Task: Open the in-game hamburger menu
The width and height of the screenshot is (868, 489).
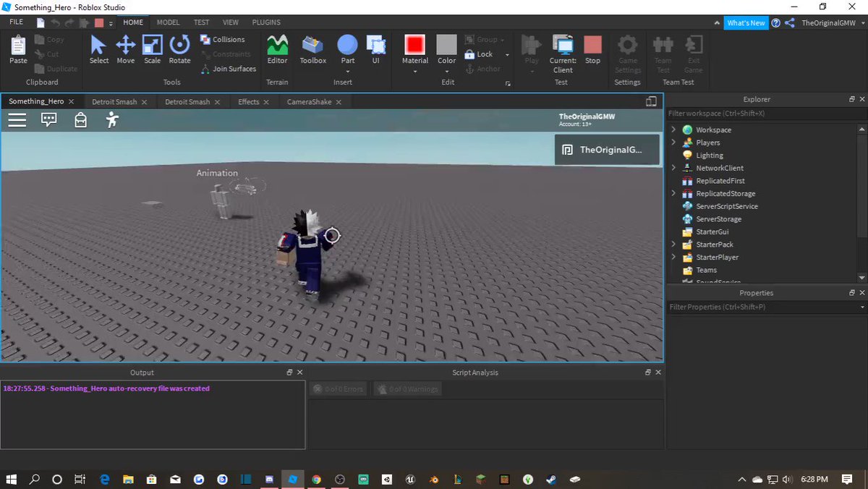Action: click(x=17, y=120)
